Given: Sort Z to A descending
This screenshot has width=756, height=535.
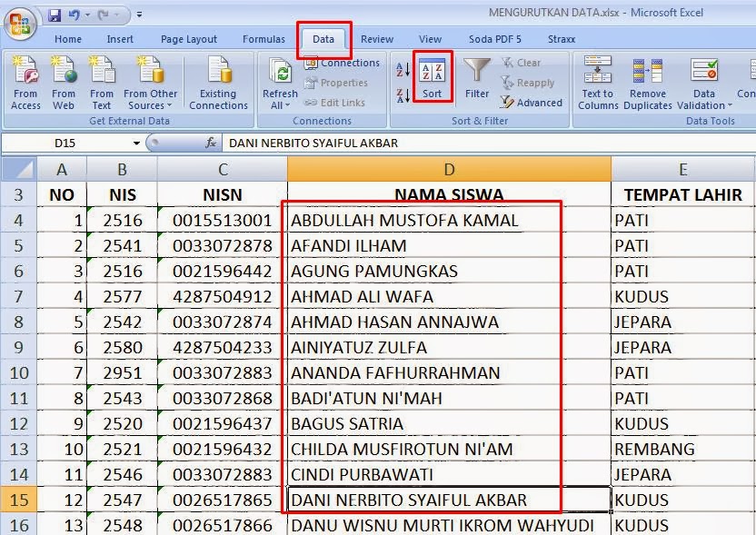Looking at the screenshot, I should 403,95.
